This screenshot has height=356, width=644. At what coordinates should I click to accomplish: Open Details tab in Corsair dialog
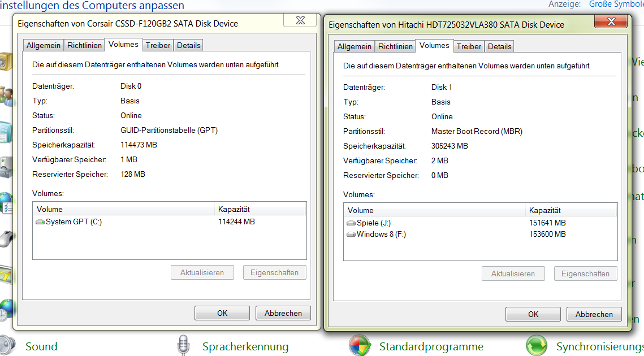(x=188, y=45)
